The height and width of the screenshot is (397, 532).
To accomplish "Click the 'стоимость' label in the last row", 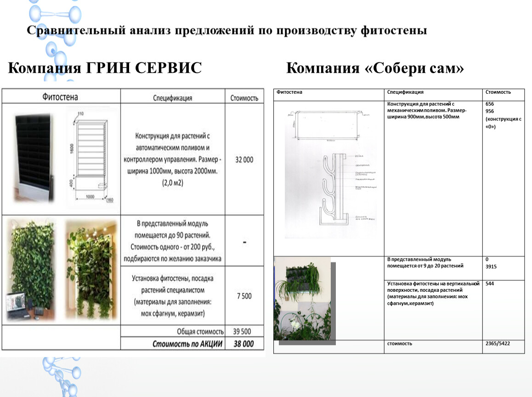I will point(399,343).
